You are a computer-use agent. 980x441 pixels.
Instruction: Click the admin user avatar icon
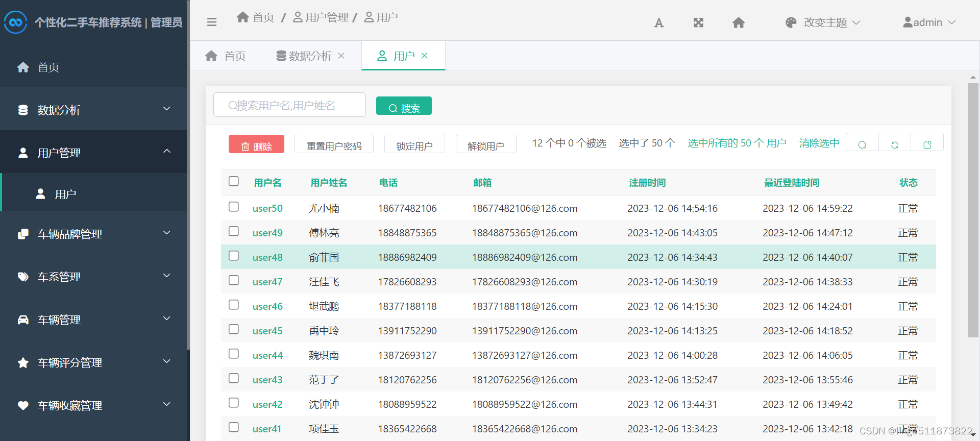coord(908,22)
